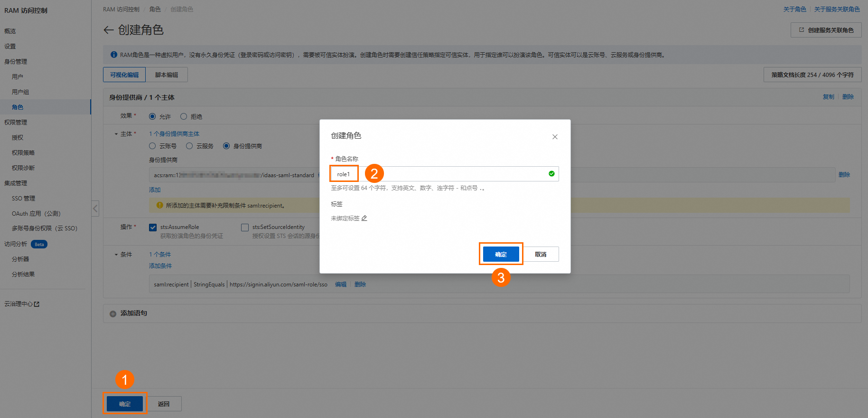Viewport: 868px width, 418px height.
Task: Choose 云账号 as principal type
Action: pyautogui.click(x=152, y=146)
